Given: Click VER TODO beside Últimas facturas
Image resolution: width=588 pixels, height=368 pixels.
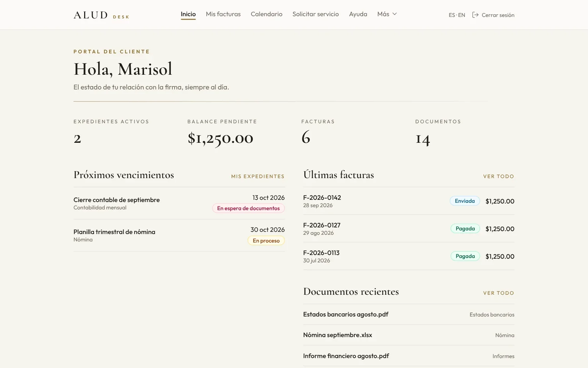Looking at the screenshot, I should point(498,176).
